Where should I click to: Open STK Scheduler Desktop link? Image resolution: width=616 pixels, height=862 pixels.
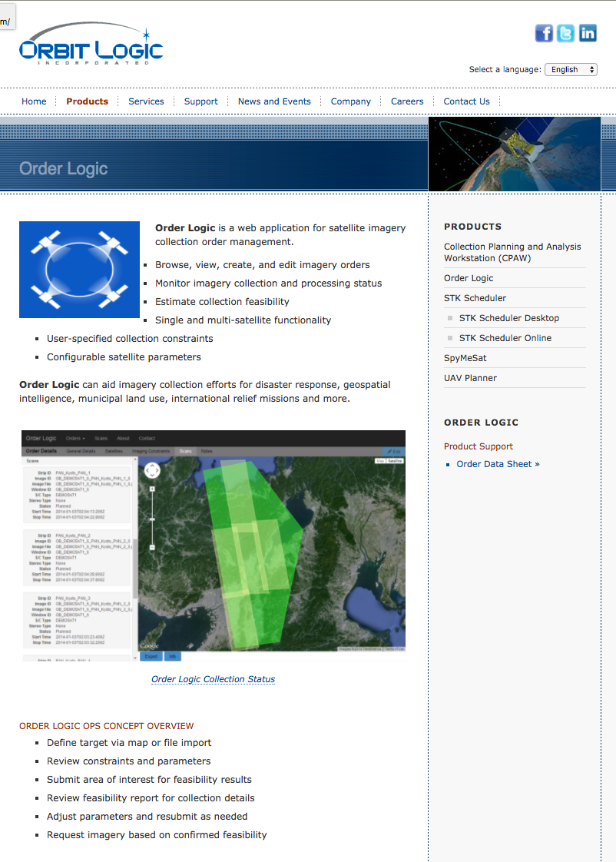point(508,318)
